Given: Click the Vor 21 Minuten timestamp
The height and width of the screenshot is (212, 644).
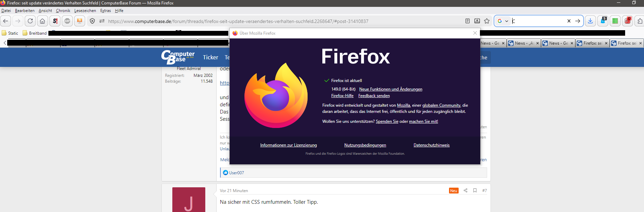Looking at the screenshot, I should [x=234, y=191].
